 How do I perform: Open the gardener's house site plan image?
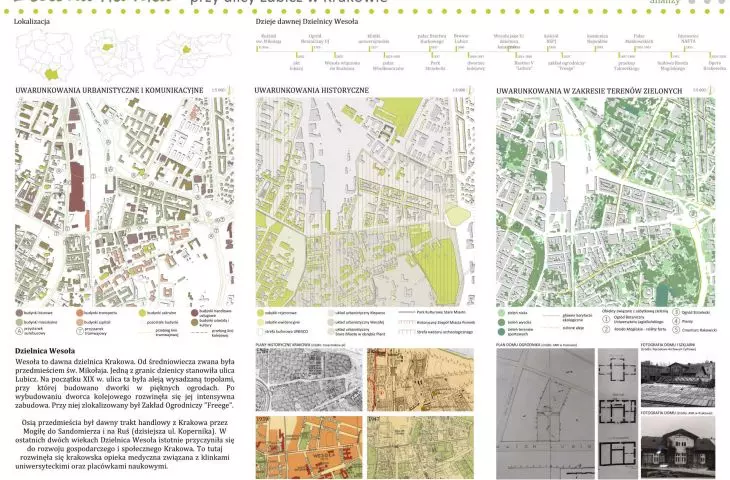(x=545, y=413)
